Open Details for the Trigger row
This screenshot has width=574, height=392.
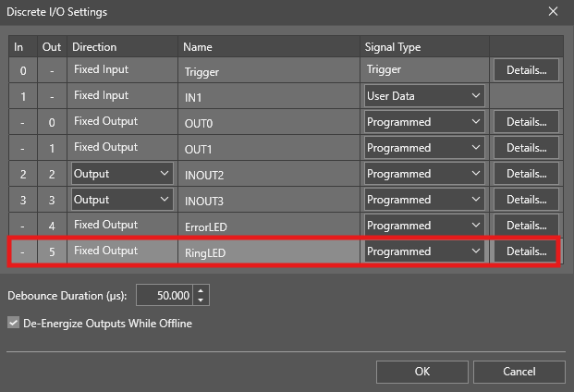pyautogui.click(x=526, y=70)
